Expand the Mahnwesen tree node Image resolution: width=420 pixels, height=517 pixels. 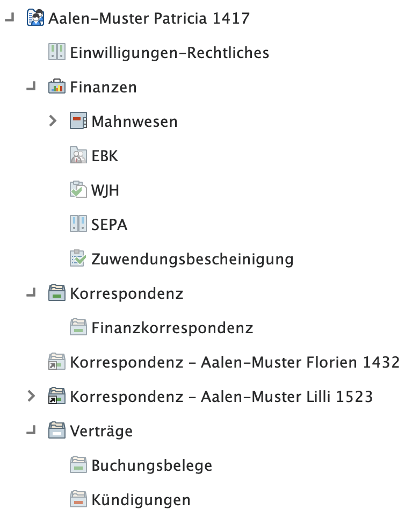(53, 121)
